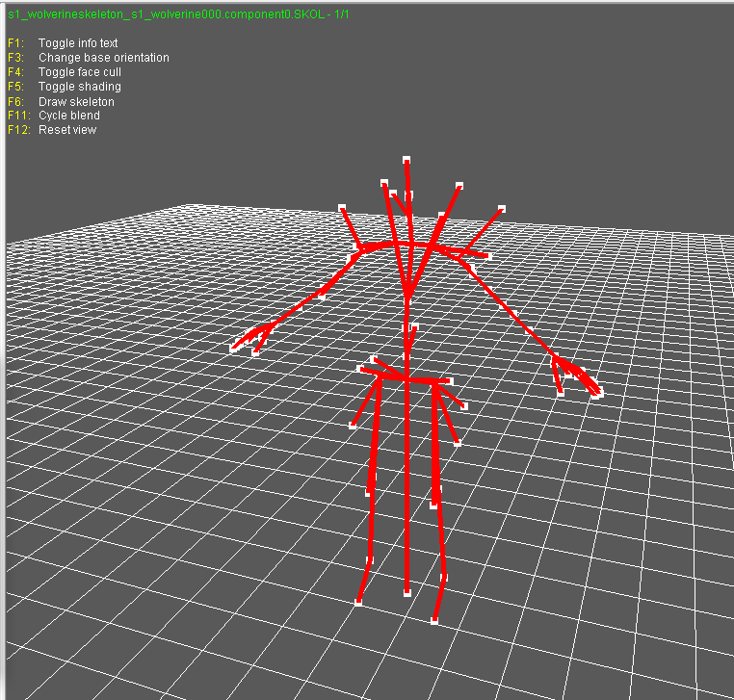Select the green SKOL filename title text
This screenshot has width=734, height=700.
(x=178, y=14)
